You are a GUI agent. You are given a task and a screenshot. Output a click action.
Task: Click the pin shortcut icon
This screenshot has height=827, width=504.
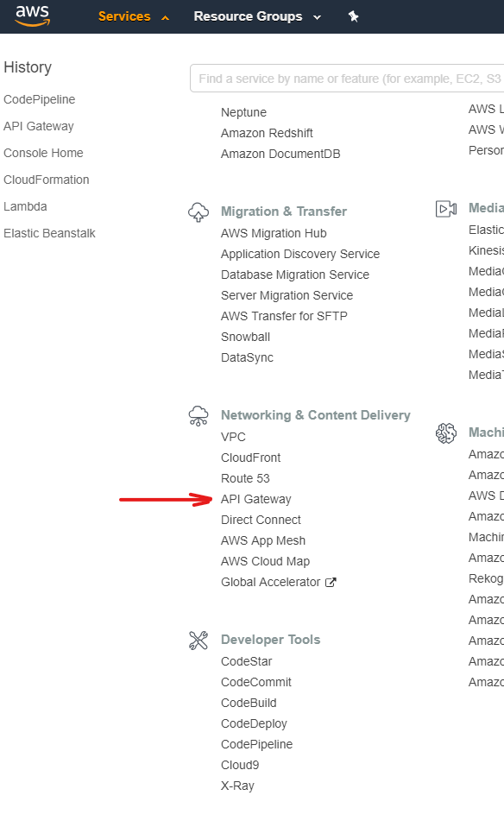click(353, 16)
